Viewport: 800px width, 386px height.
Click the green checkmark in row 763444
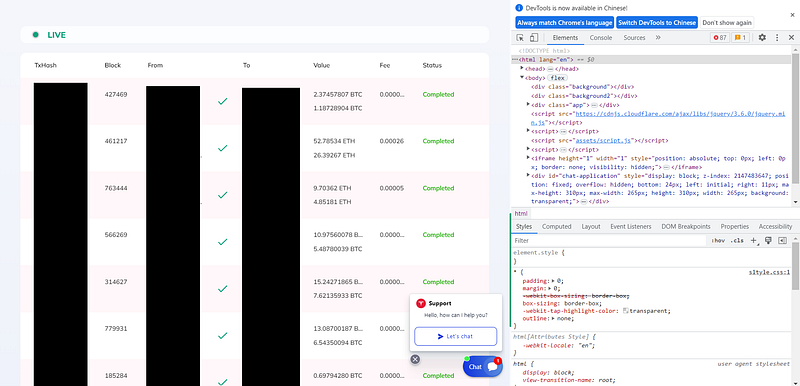click(x=222, y=195)
